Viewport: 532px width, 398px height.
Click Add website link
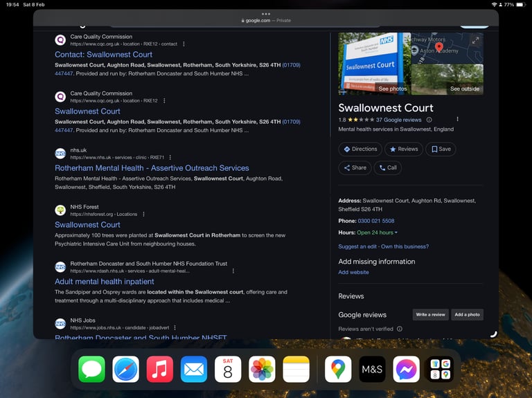tap(353, 272)
